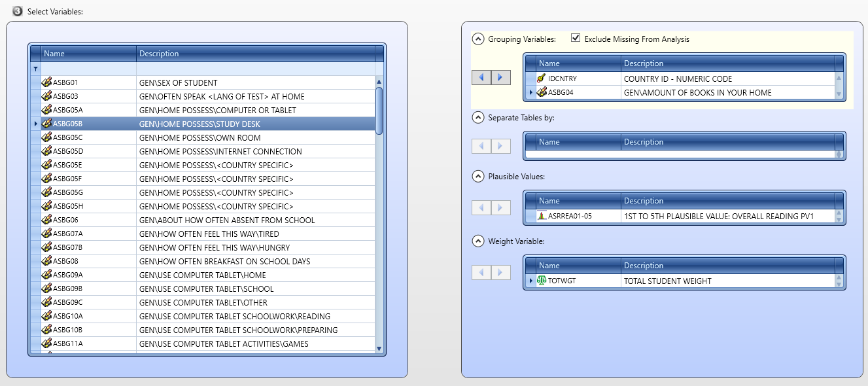Click right arrow button for Plausible Values
This screenshot has height=386, width=868.
tap(501, 207)
